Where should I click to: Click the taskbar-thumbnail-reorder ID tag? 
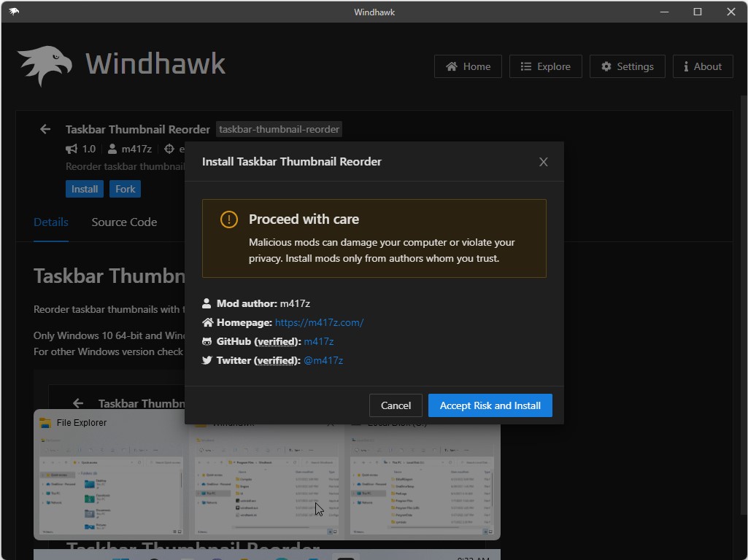point(279,129)
